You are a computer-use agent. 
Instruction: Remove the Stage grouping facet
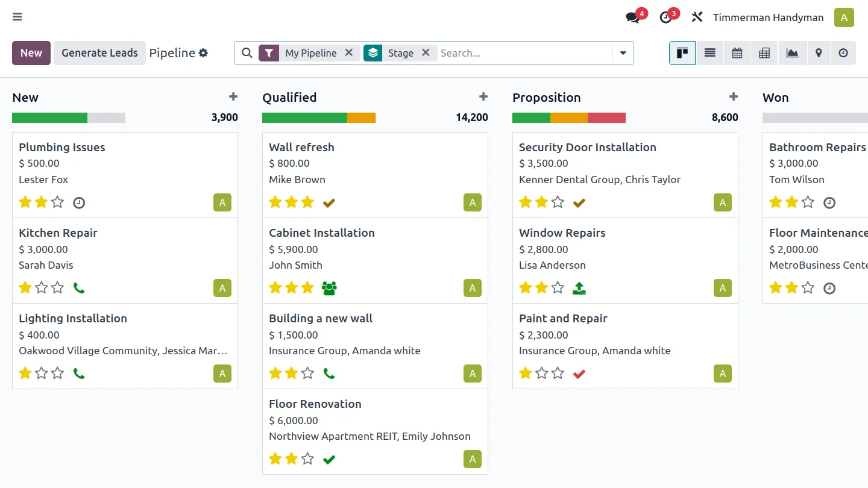[x=426, y=52]
